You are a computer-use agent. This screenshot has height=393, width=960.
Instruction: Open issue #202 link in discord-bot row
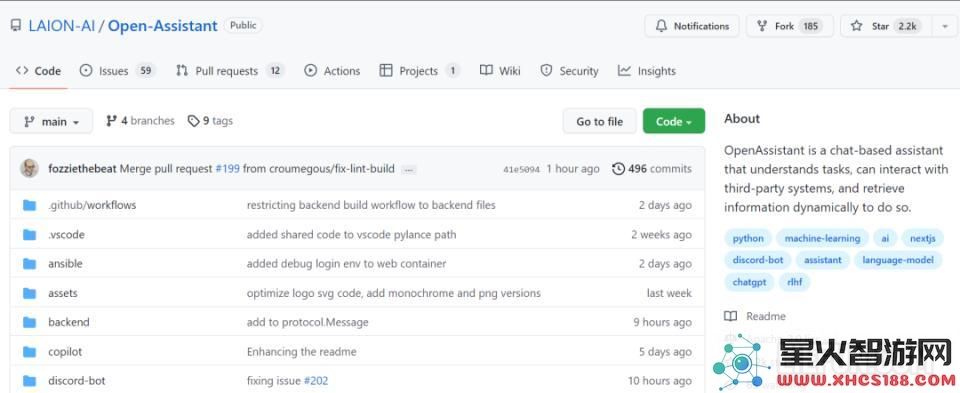coord(316,381)
